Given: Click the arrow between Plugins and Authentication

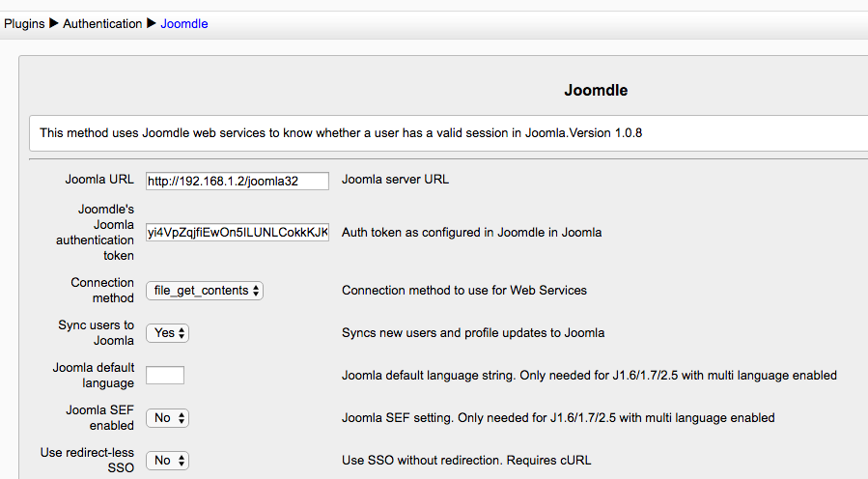Looking at the screenshot, I should pyautogui.click(x=54, y=23).
